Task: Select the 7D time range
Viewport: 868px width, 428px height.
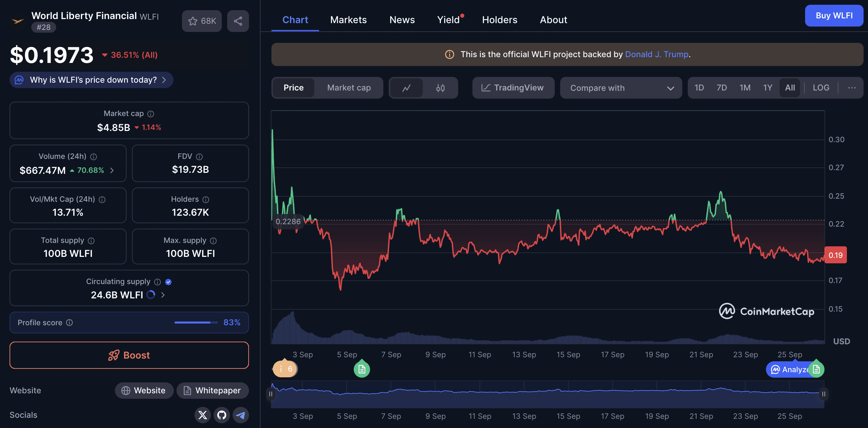Action: pos(721,88)
